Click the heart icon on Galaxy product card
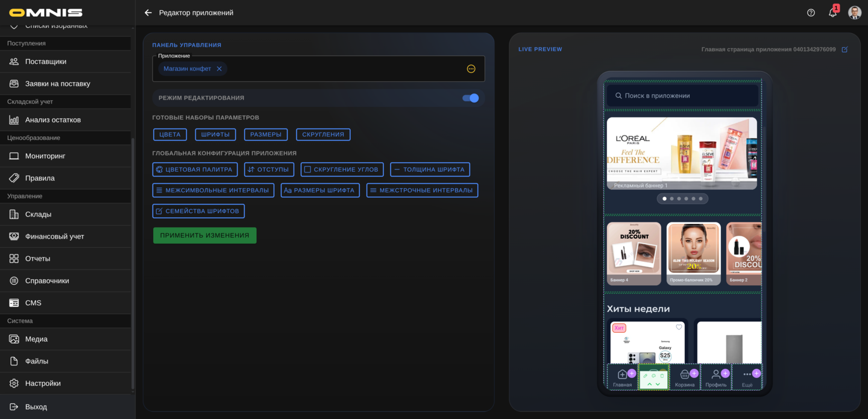Viewport: 868px width, 419px height. [x=679, y=327]
